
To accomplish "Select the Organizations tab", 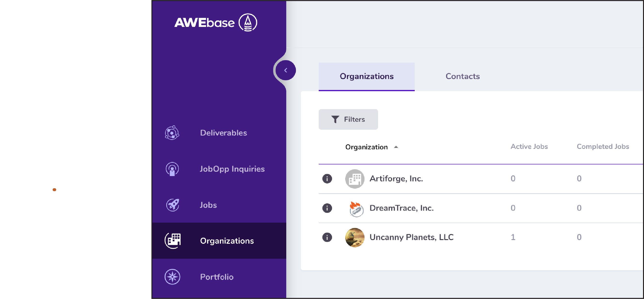I will (366, 76).
